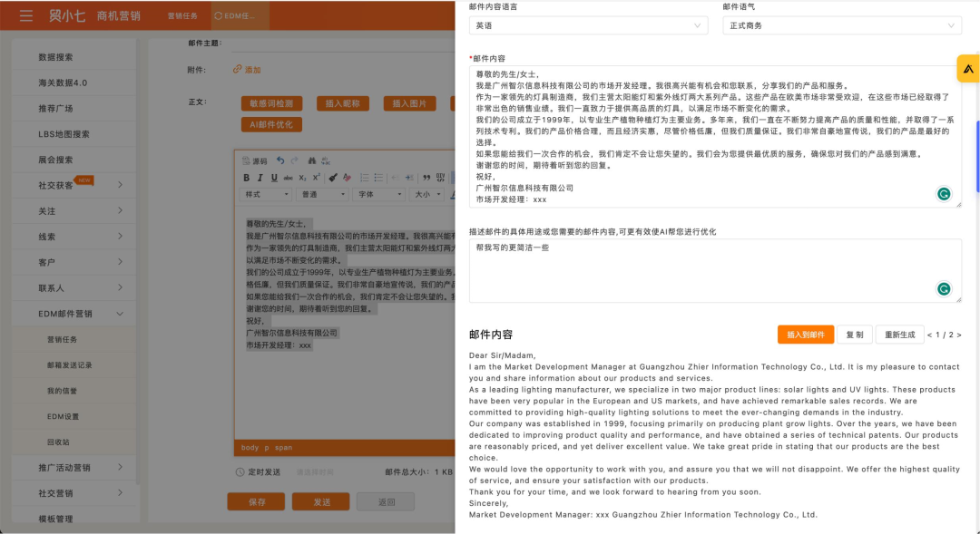Click the Replace icon in the editor toolbar

point(325,160)
